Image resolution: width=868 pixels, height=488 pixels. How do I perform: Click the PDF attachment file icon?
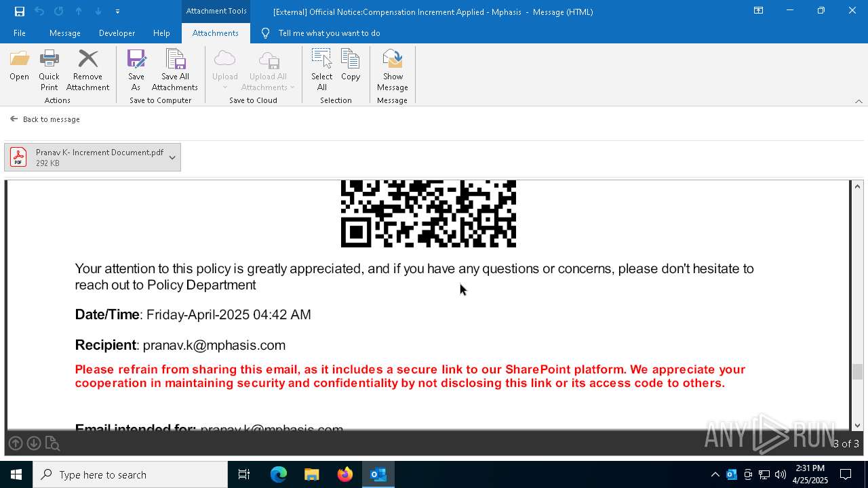click(18, 157)
